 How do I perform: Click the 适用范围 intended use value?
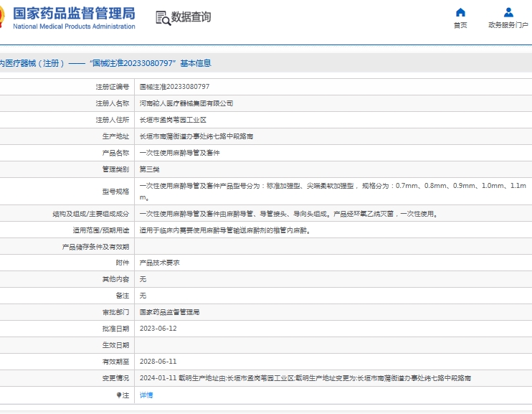[225, 230]
